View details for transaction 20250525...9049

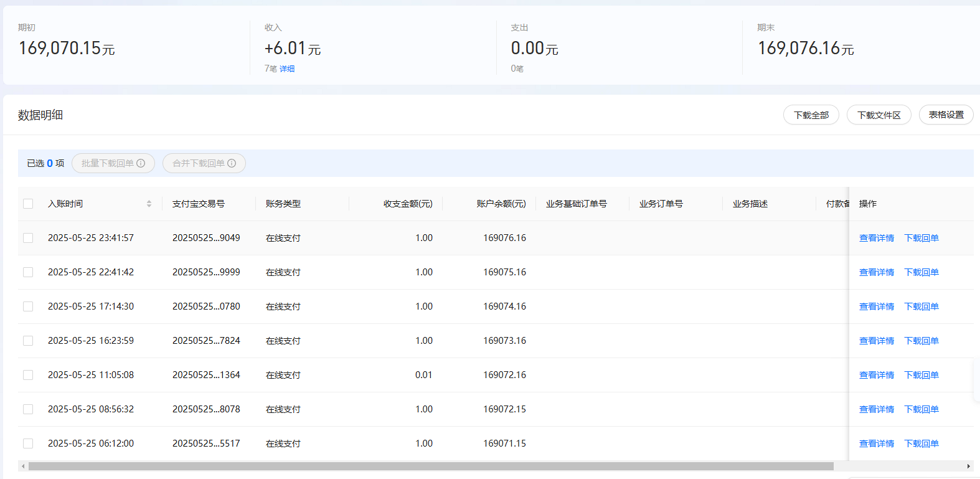(x=877, y=238)
